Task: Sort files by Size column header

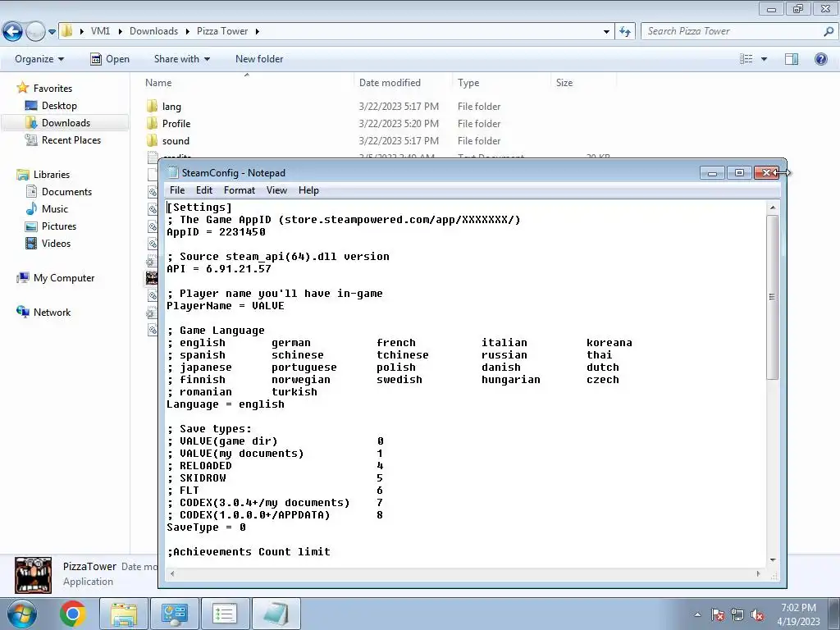Action: click(564, 83)
